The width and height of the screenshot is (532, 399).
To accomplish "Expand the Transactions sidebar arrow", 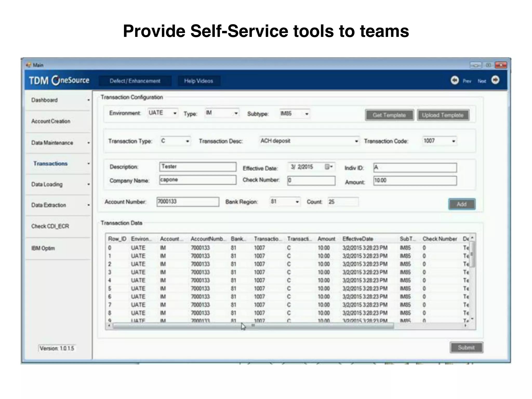I will pyautogui.click(x=89, y=164).
